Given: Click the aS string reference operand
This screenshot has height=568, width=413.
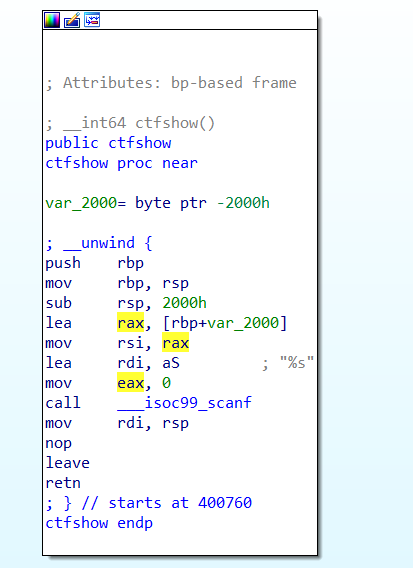Looking at the screenshot, I should [x=171, y=363].
